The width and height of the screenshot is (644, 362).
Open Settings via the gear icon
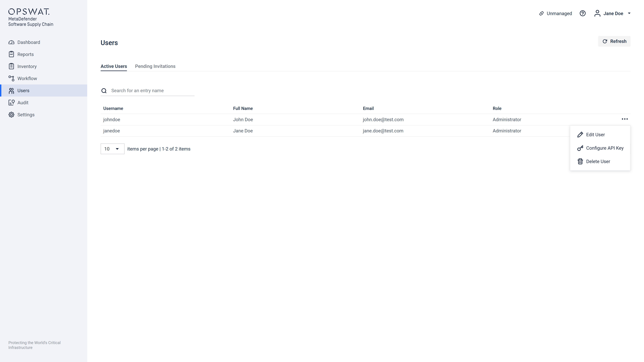11,115
